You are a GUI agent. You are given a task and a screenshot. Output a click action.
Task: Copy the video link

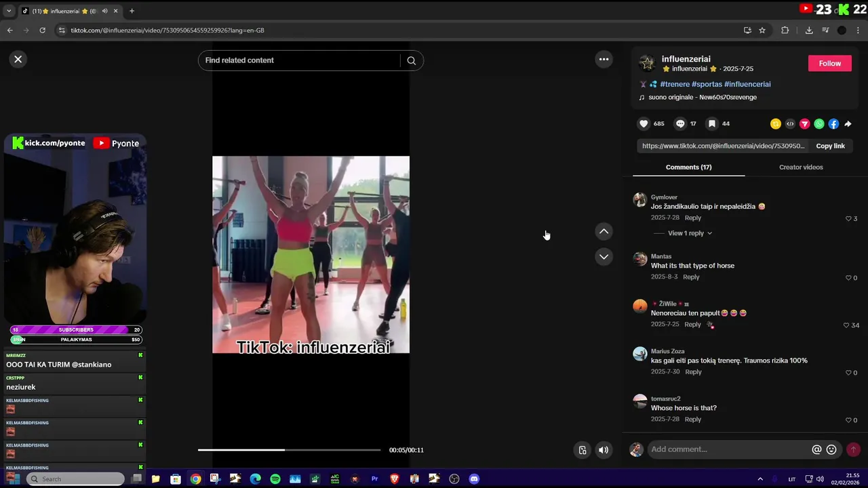point(830,146)
